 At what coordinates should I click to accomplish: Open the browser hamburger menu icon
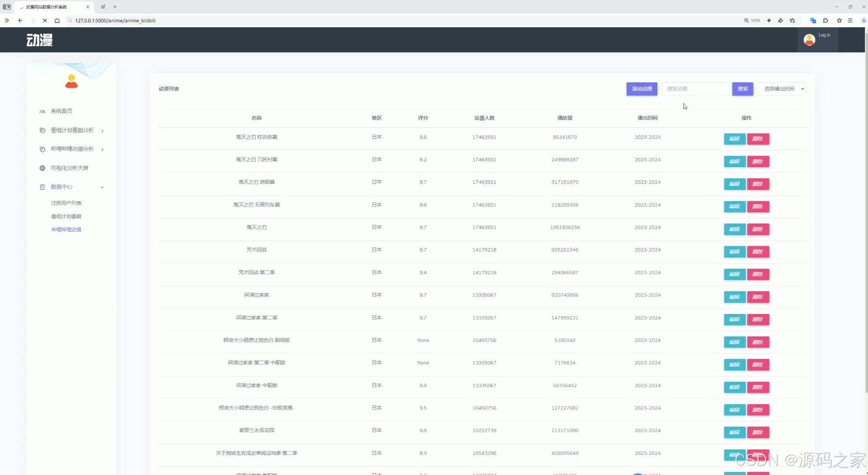point(850,21)
